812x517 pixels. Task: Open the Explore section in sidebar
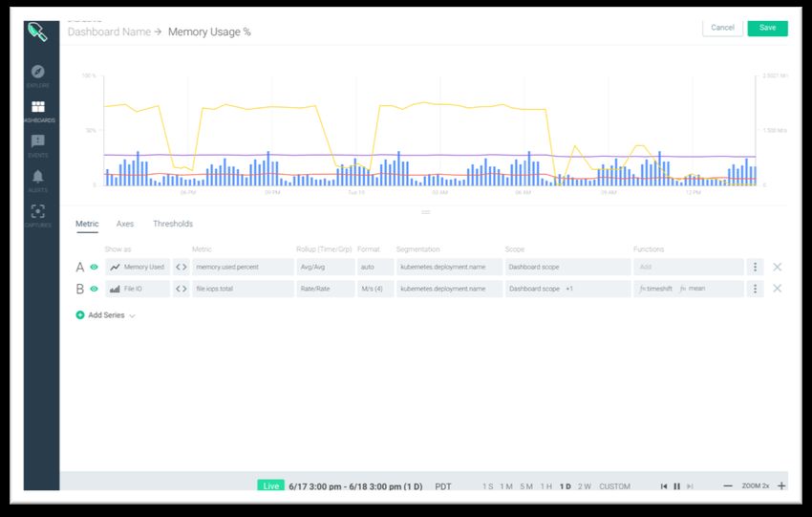(x=38, y=75)
